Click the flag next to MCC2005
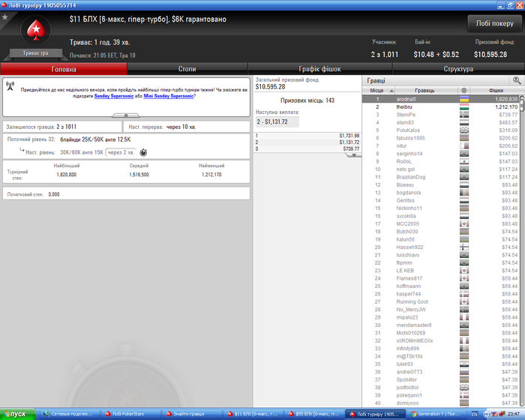 click(464, 223)
